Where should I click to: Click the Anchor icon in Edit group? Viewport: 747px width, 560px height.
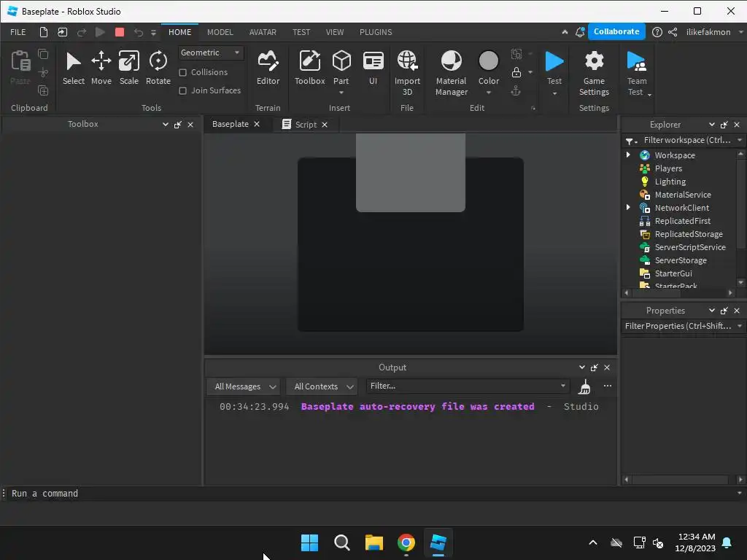pos(516,90)
